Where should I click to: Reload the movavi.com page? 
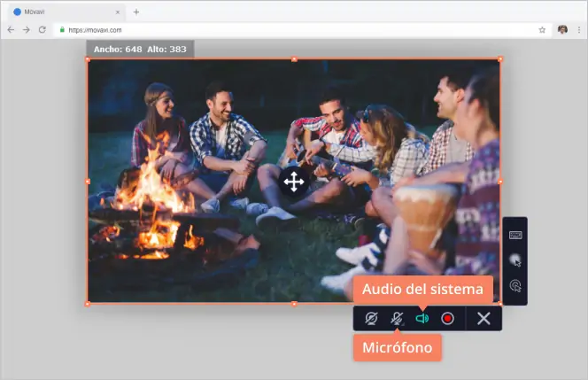pos(43,29)
